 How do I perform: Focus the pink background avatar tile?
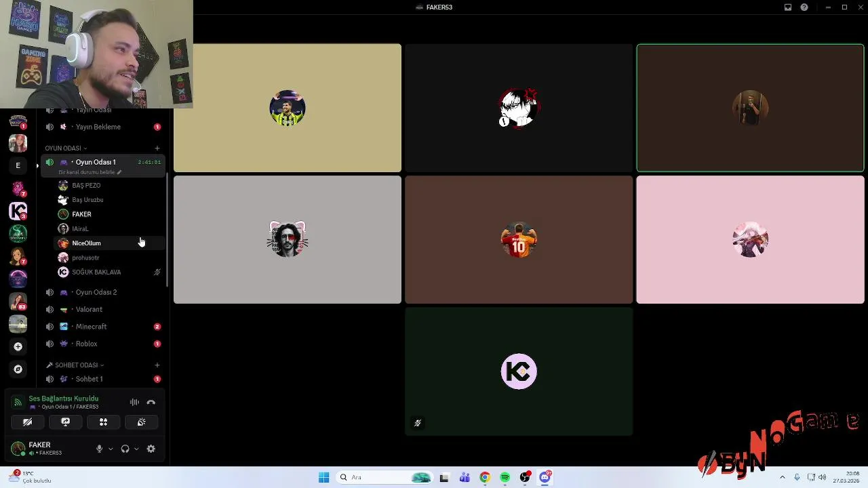click(750, 240)
